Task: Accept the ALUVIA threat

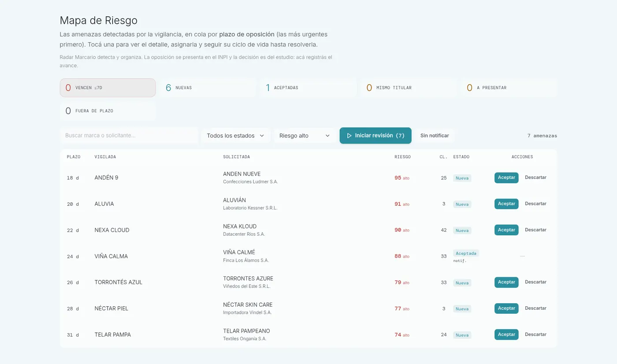Action: tap(506, 204)
